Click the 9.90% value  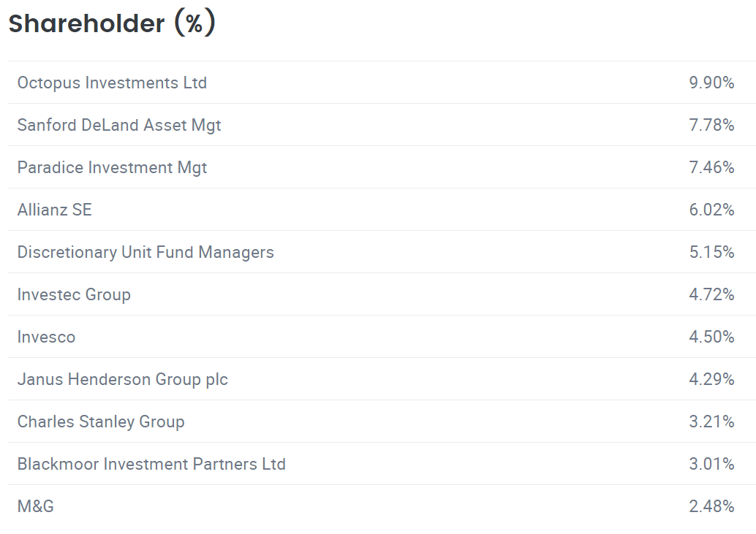[711, 83]
